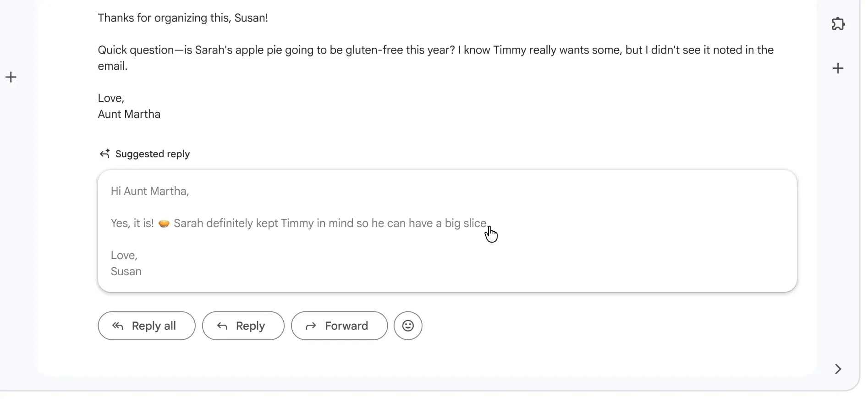Click the "Suggested reply" label
The width and height of the screenshot is (868, 399).
[x=153, y=154]
